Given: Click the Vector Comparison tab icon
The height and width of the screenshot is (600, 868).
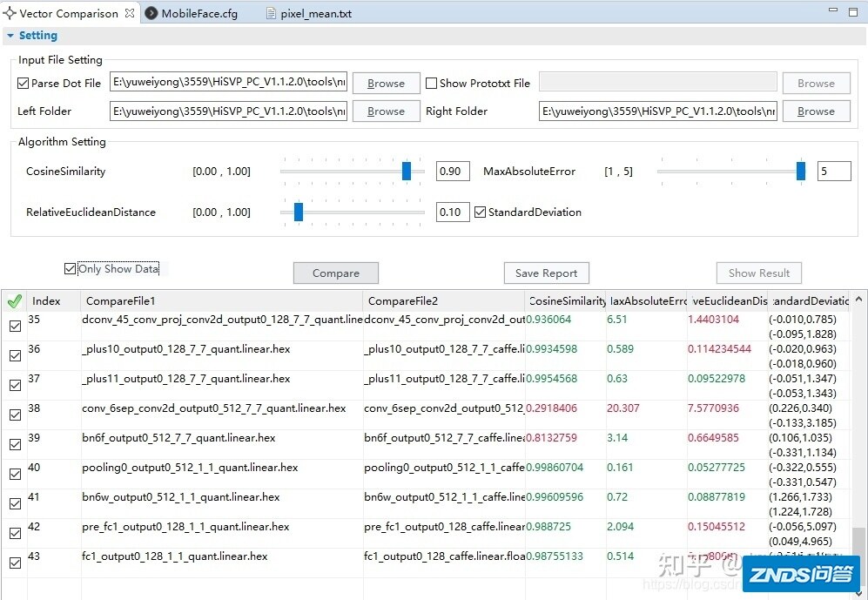Looking at the screenshot, I should (9, 13).
